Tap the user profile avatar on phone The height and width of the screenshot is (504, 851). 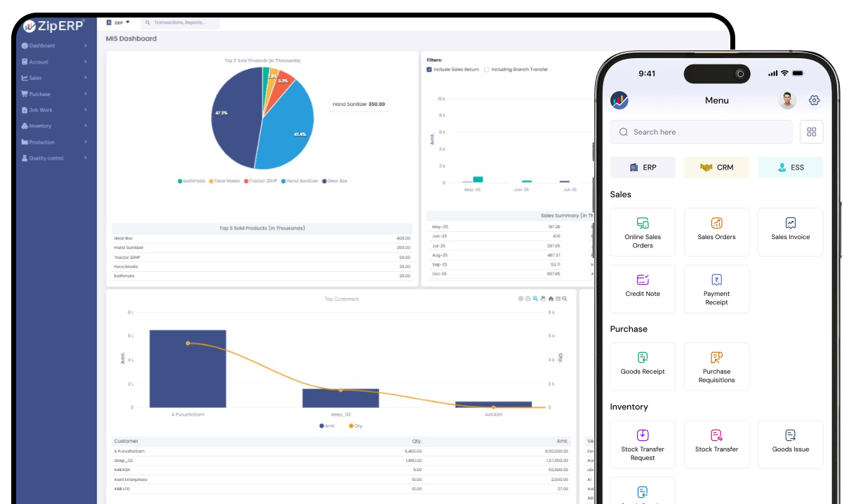point(787,100)
